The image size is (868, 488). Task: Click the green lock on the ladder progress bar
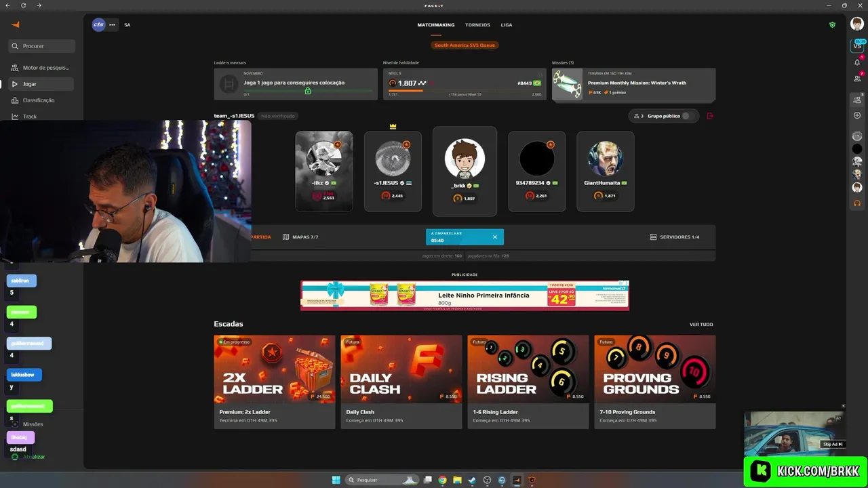307,91
